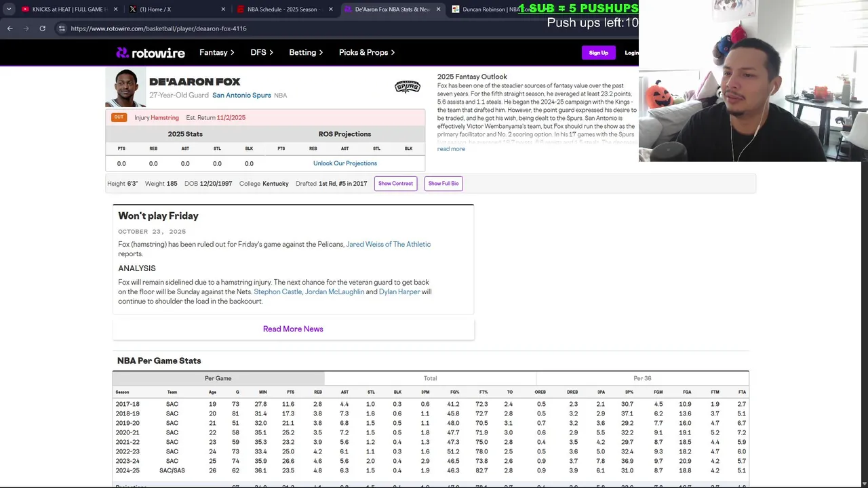Click the Season column header
The height and width of the screenshot is (488, 868).
(122, 392)
